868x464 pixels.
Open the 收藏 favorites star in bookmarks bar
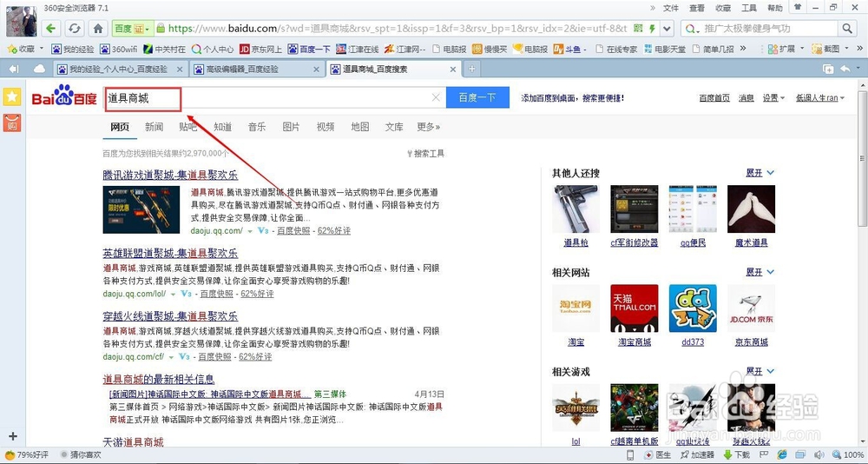(22, 49)
